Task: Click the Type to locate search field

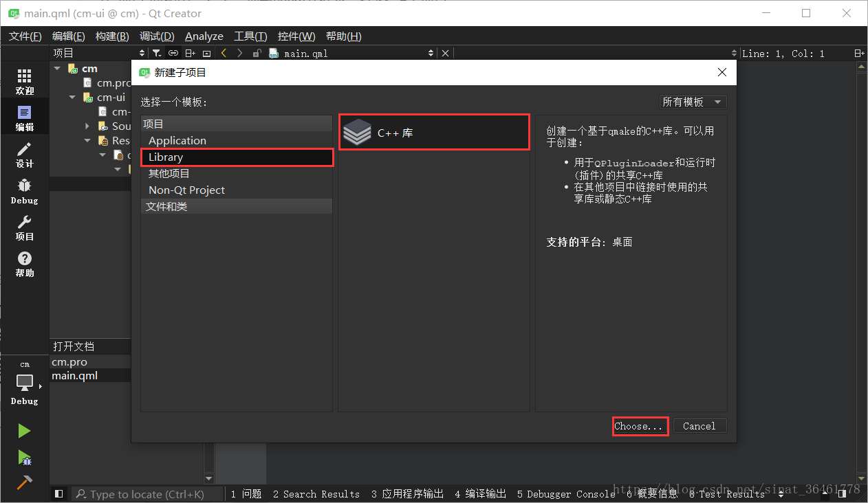Action: [148, 493]
